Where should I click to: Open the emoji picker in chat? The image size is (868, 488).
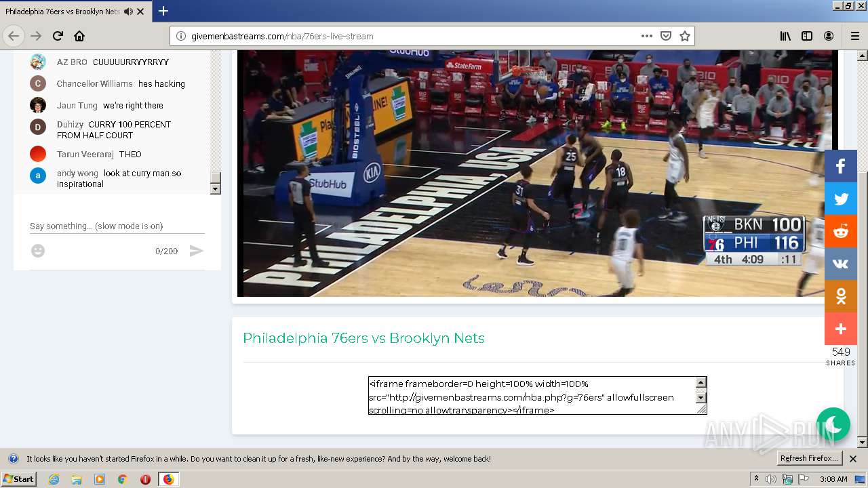38,251
